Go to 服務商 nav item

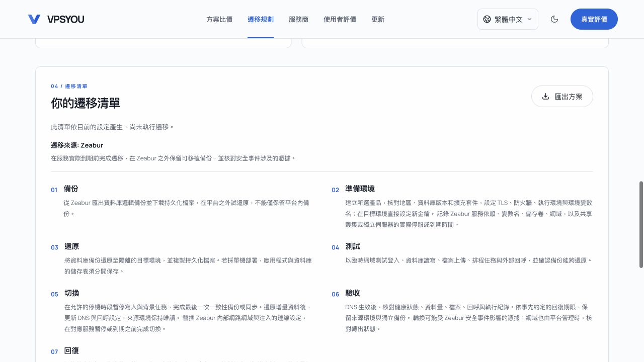click(299, 19)
